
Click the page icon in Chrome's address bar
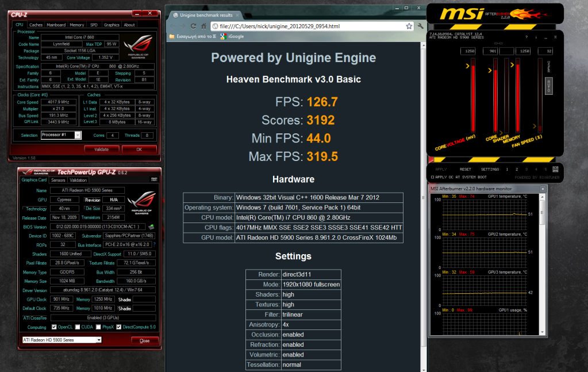tap(215, 26)
